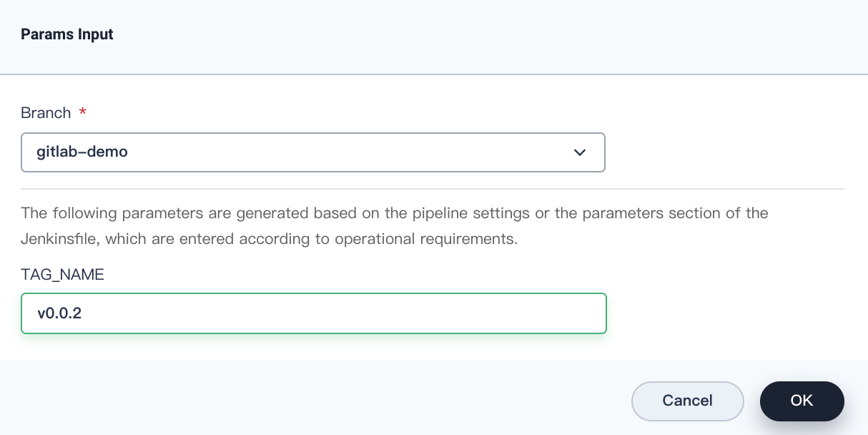This screenshot has height=435, width=868.
Task: Click the red required asterisk beside Branch
Action: (x=82, y=112)
